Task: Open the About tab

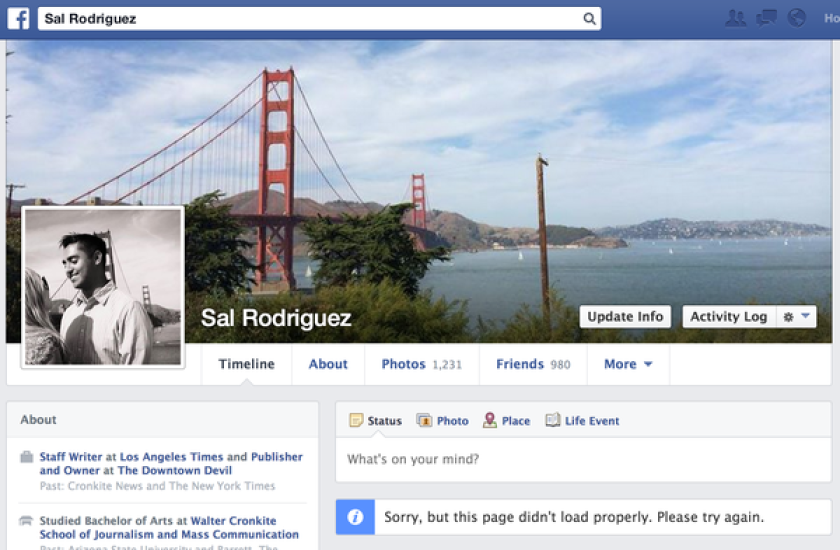Action: point(328,364)
